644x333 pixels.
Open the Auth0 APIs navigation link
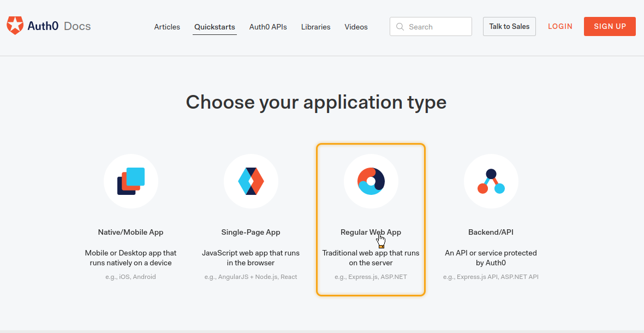(268, 27)
